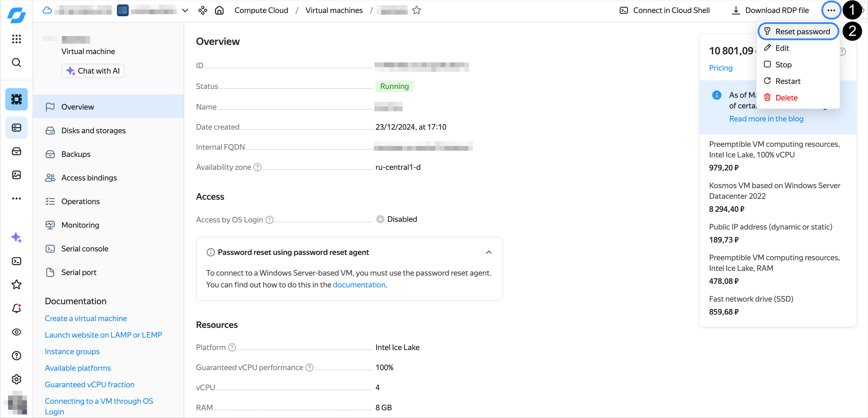The image size is (868, 418).
Task: Click Availability zone help icon
Action: [257, 167]
